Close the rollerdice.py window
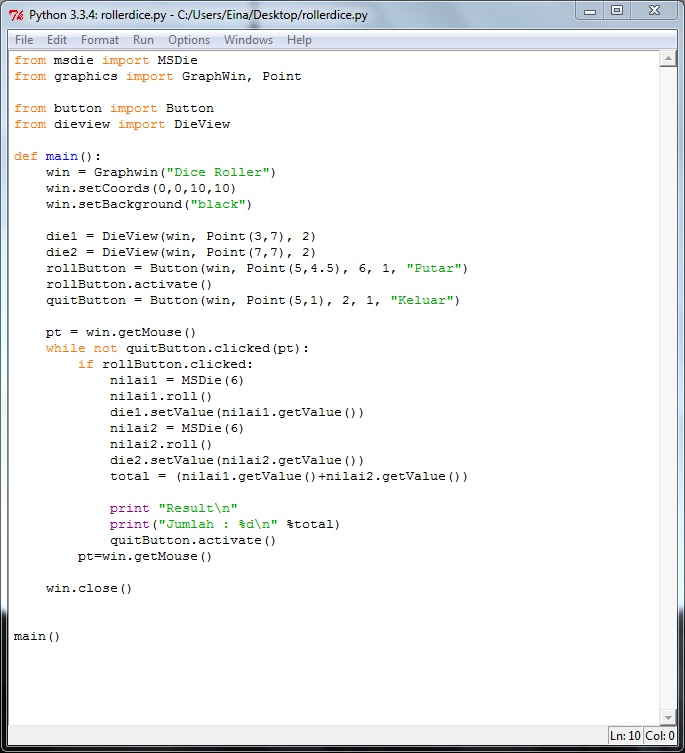 (x=653, y=11)
